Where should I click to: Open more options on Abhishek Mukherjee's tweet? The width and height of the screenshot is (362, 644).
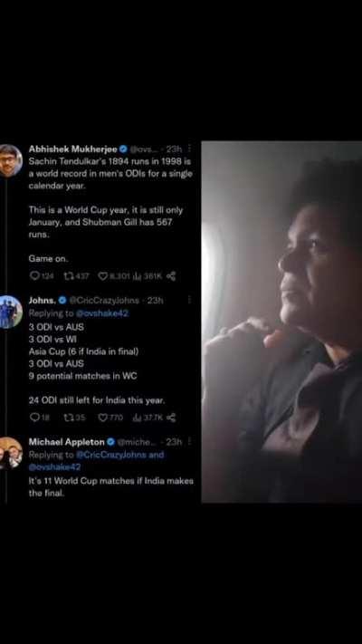click(190, 149)
